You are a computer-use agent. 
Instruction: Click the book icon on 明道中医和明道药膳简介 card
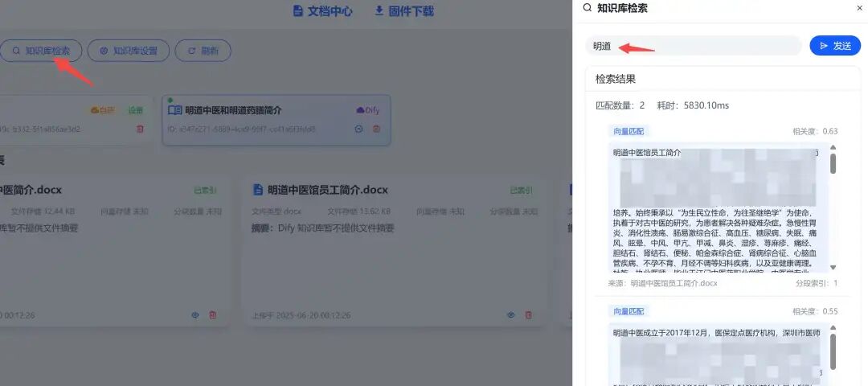174,110
